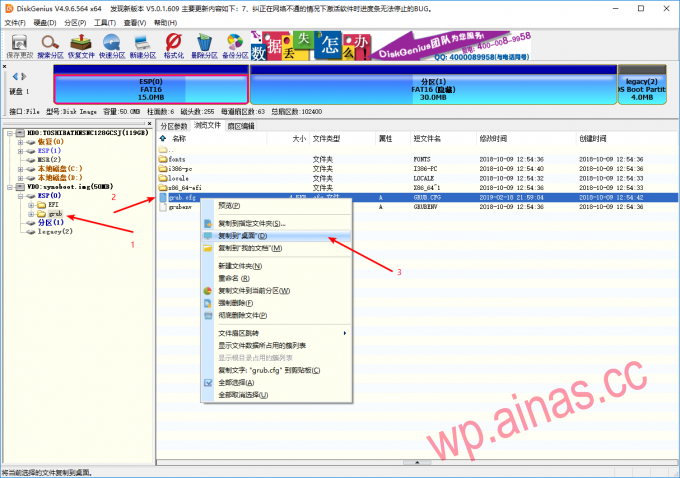Click the Save Changes toolbar icon
The image size is (680, 478).
[x=20, y=46]
